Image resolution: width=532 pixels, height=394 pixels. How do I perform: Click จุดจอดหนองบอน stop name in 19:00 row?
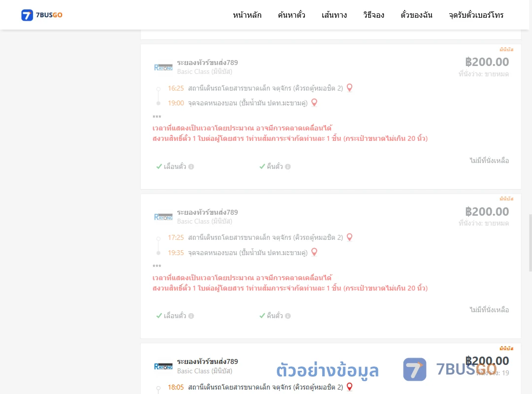point(248,103)
